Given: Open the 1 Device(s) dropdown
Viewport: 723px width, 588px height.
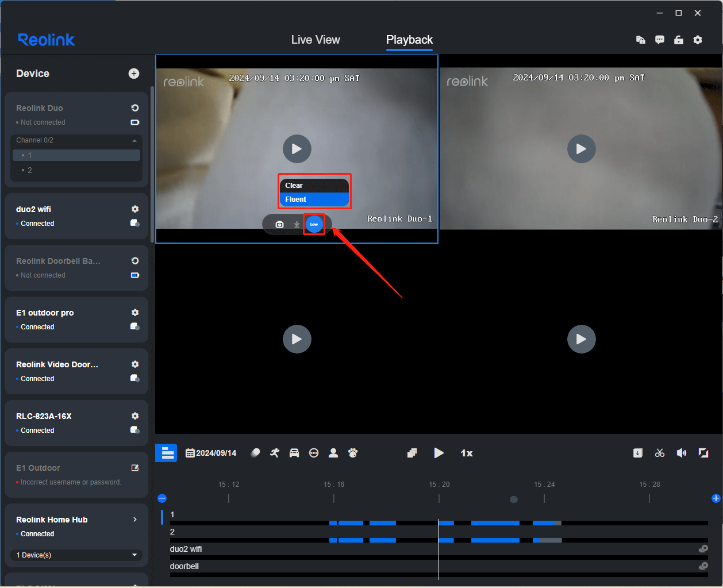Looking at the screenshot, I should coord(76,555).
